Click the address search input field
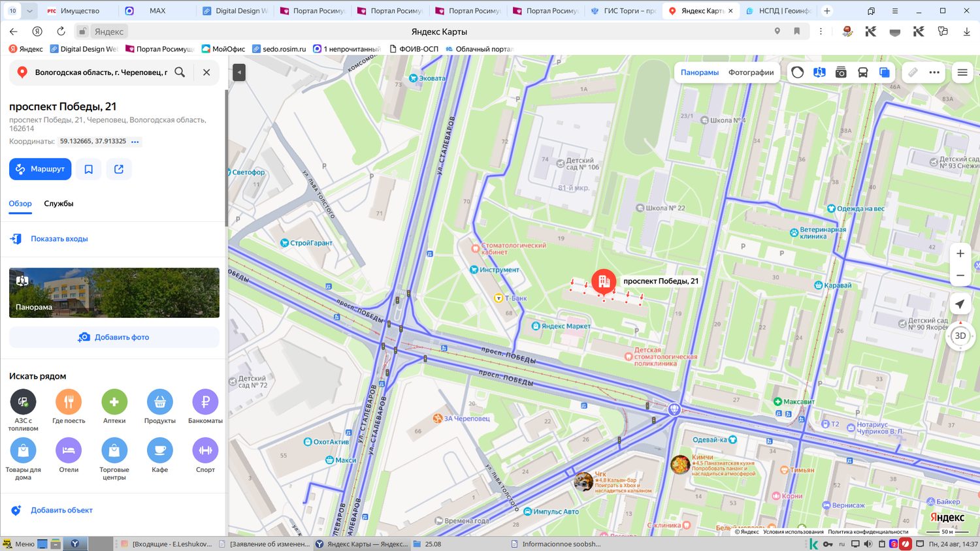Screen dimensions: 980x551 coord(101,72)
